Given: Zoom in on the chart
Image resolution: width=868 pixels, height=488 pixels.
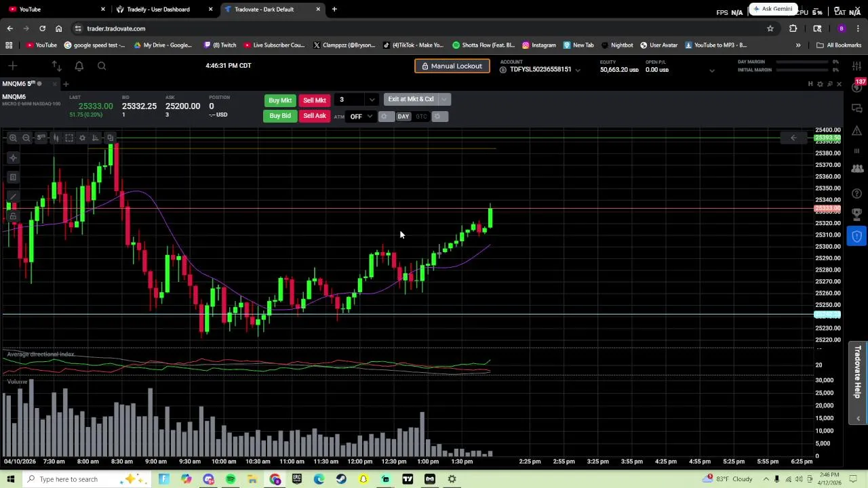Looking at the screenshot, I should pyautogui.click(x=13, y=138).
